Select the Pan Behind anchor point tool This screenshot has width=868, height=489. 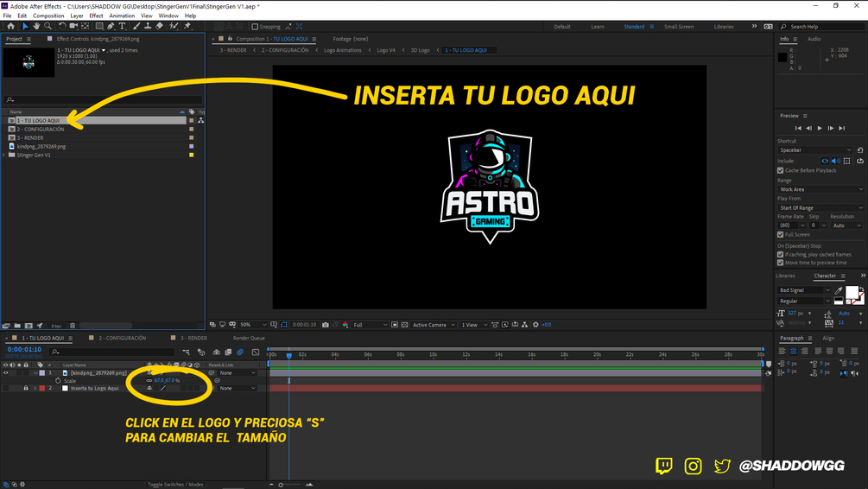click(85, 26)
